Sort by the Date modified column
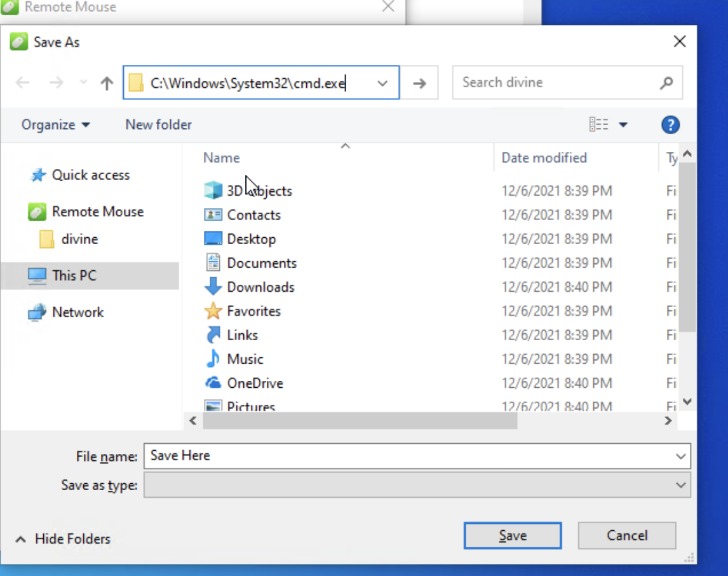 click(x=544, y=158)
